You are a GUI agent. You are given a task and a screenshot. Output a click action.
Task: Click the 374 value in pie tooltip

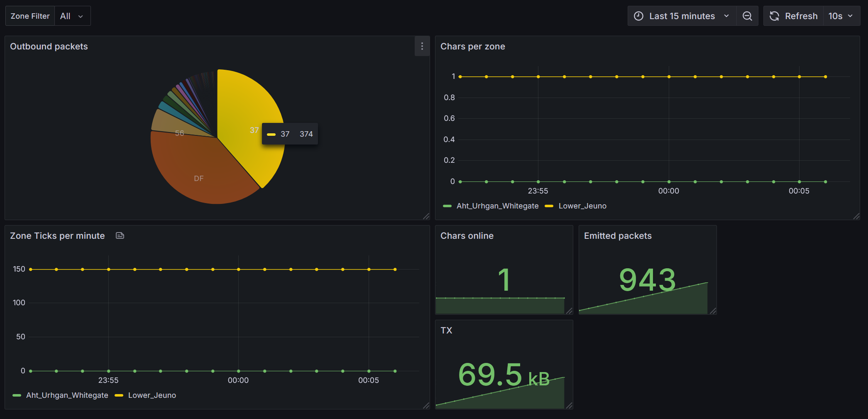pyautogui.click(x=306, y=134)
